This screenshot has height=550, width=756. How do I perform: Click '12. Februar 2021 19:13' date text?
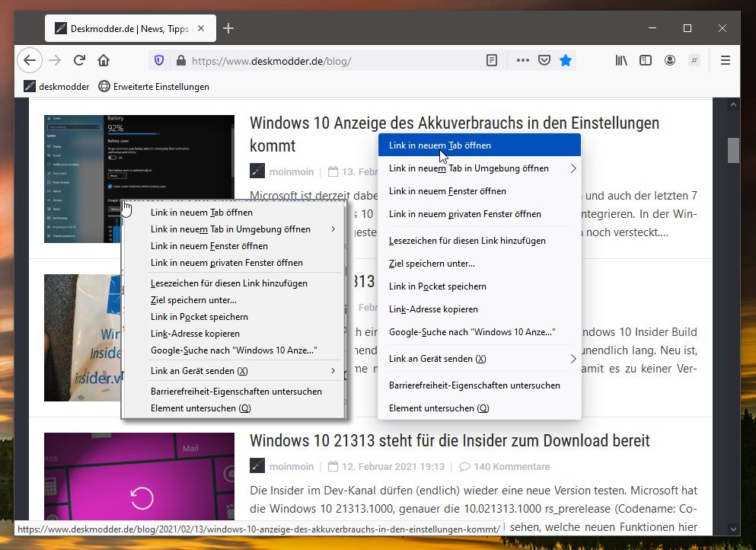tap(393, 466)
